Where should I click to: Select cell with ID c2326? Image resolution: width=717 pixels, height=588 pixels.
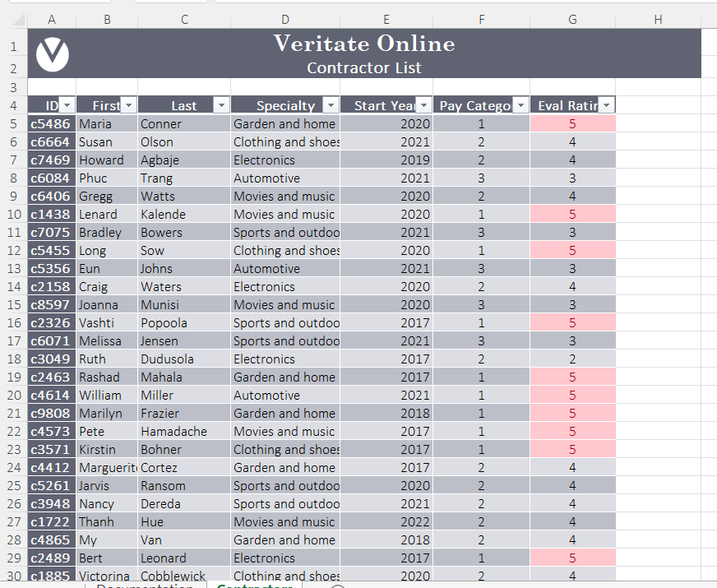click(52, 323)
